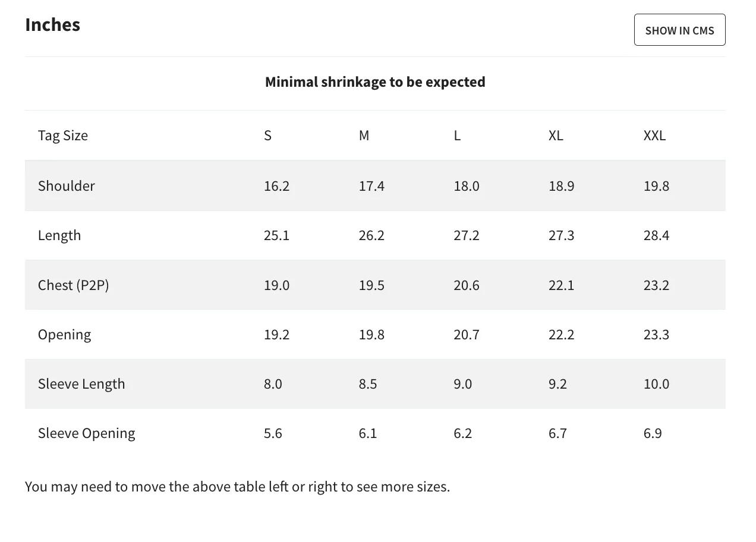Screen dimensions: 756x542
Task: Select Shoulder value 16.2 for size S
Action: click(276, 186)
